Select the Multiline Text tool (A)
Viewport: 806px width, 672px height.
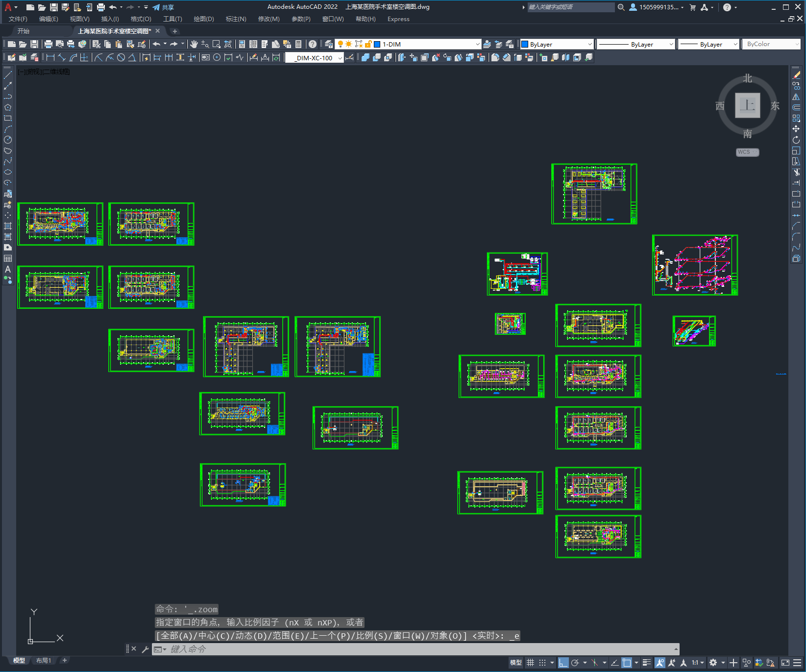click(8, 269)
